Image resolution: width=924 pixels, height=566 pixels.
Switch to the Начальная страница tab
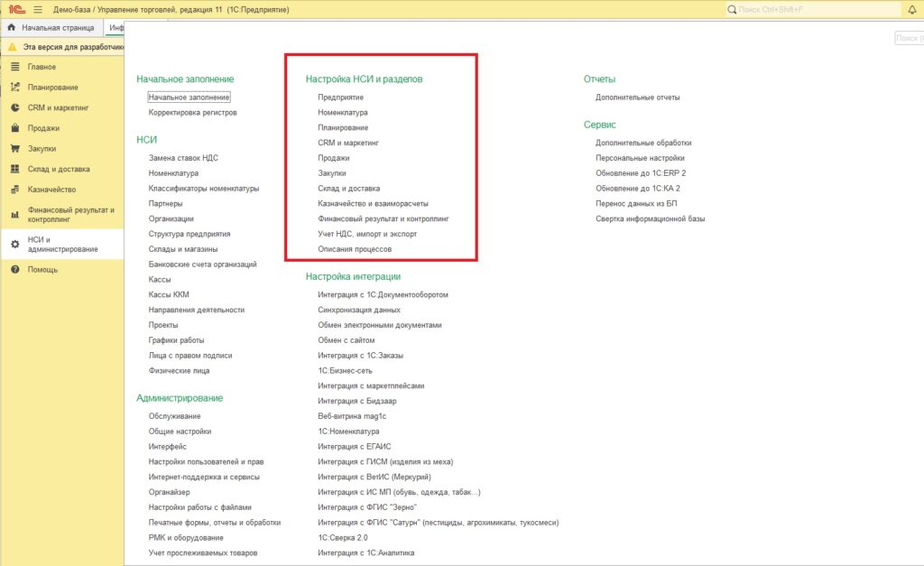pos(51,28)
